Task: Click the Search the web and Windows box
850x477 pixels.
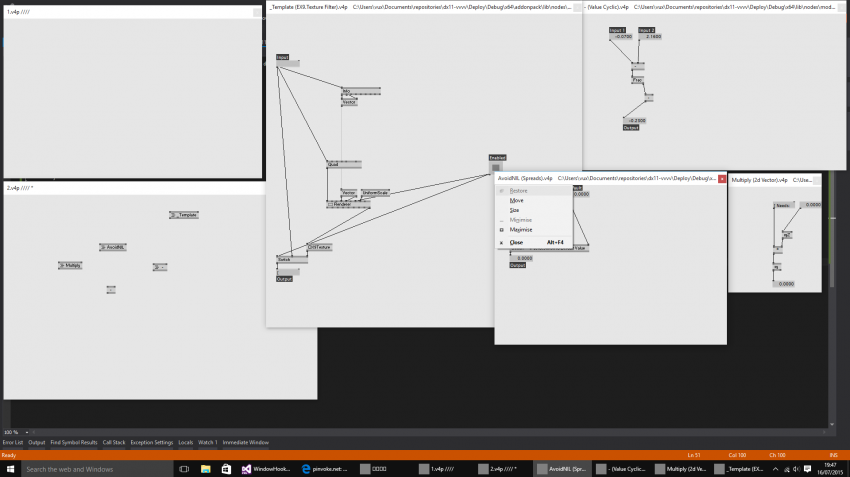Action: point(90,468)
